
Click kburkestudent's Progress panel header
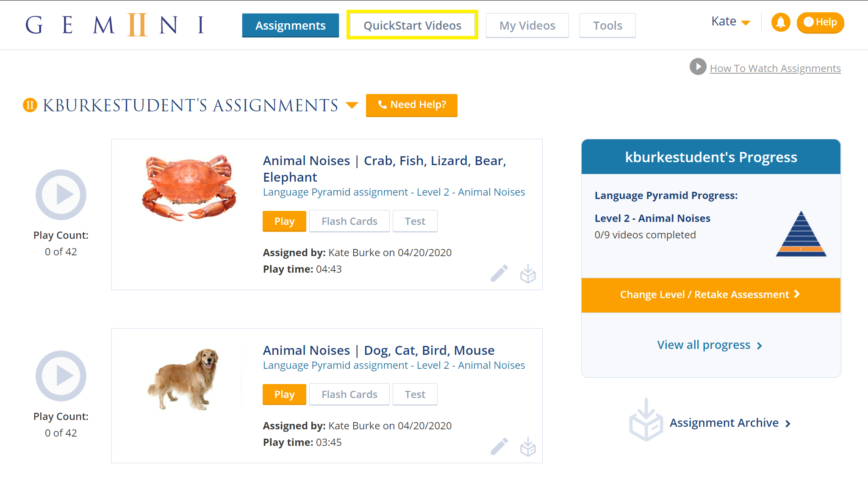tap(710, 157)
